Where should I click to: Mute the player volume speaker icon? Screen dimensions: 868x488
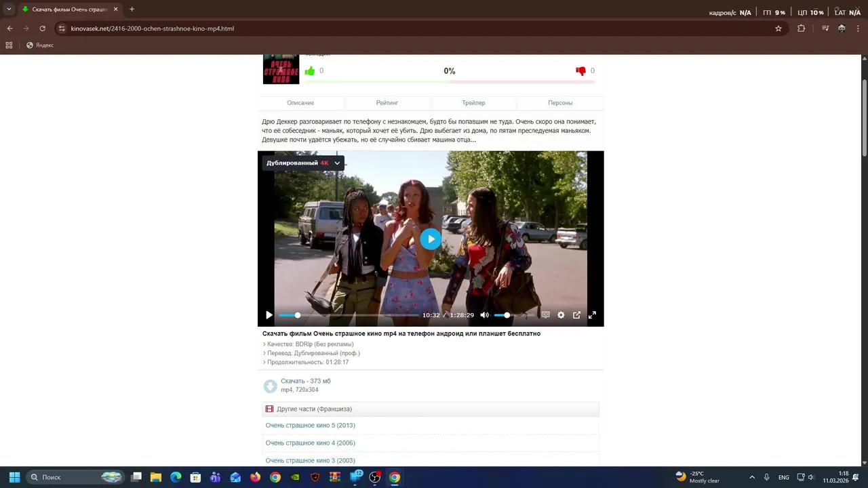click(x=484, y=315)
